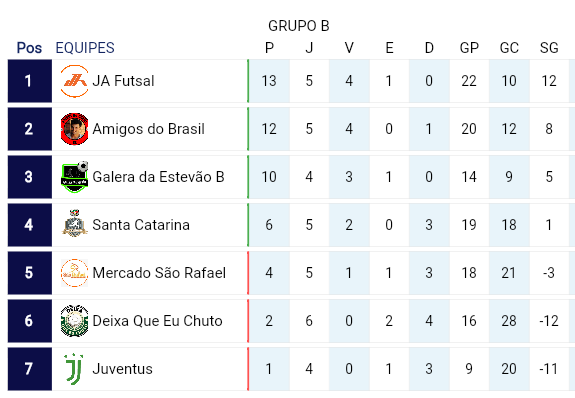Open the JA Futsal team name
This screenshot has height=398, width=575.
(123, 81)
